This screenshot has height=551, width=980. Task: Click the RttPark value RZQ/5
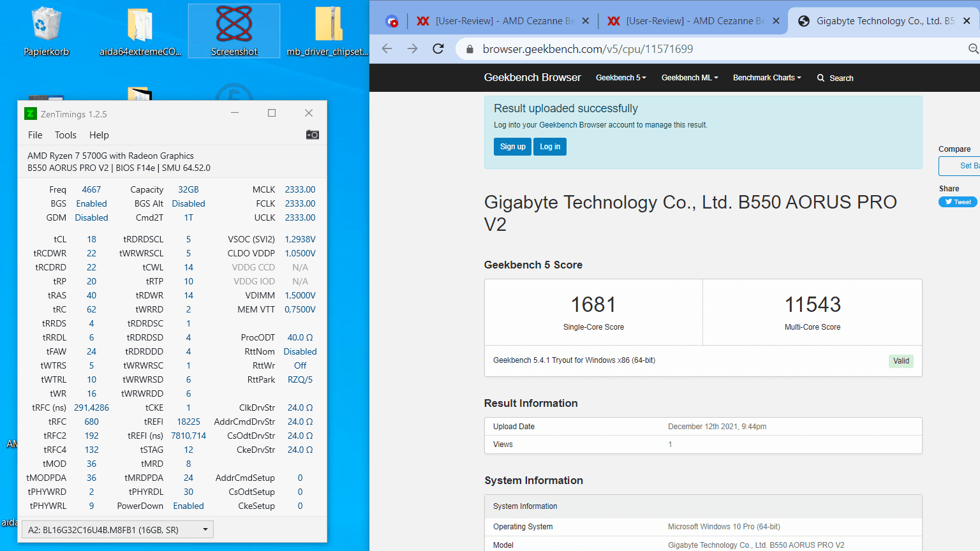point(300,379)
